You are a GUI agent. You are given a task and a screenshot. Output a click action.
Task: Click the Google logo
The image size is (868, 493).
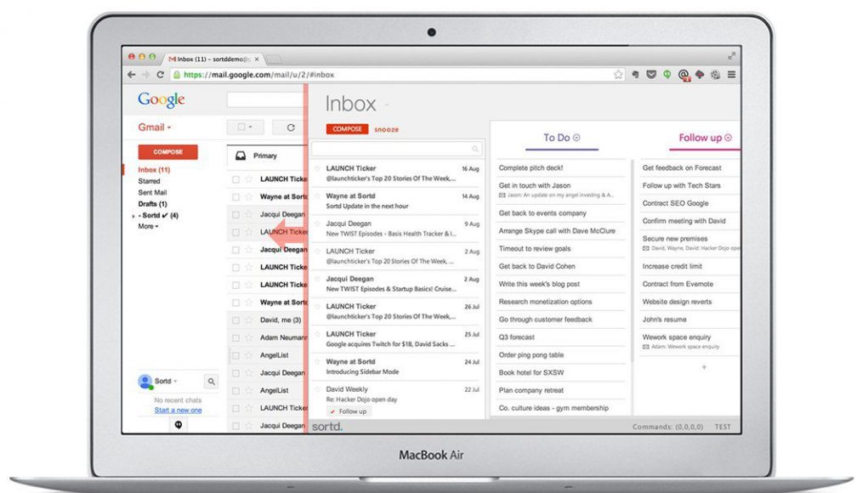161,99
